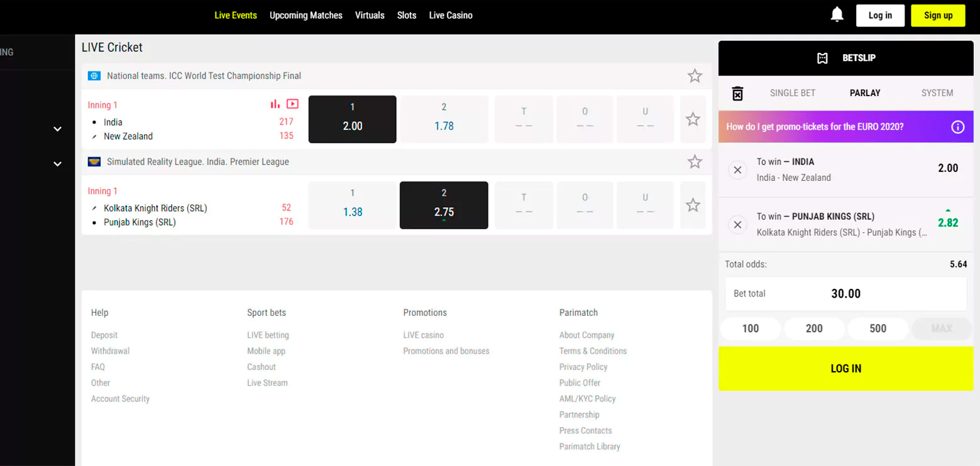This screenshot has height=466, width=980.
Task: Open info about EURO 2020 promo-tickets
Action: [x=957, y=127]
